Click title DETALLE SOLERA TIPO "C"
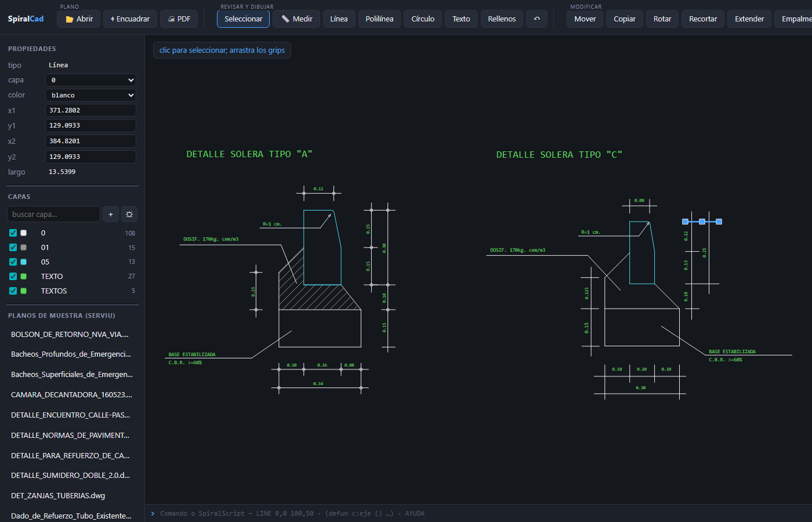The image size is (812, 522). tap(559, 155)
